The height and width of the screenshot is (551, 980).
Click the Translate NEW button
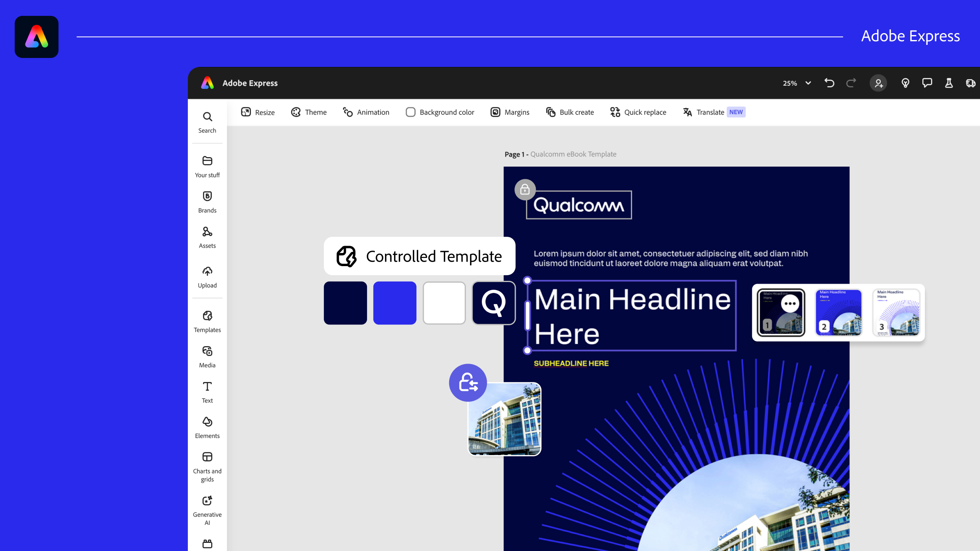[x=714, y=112]
